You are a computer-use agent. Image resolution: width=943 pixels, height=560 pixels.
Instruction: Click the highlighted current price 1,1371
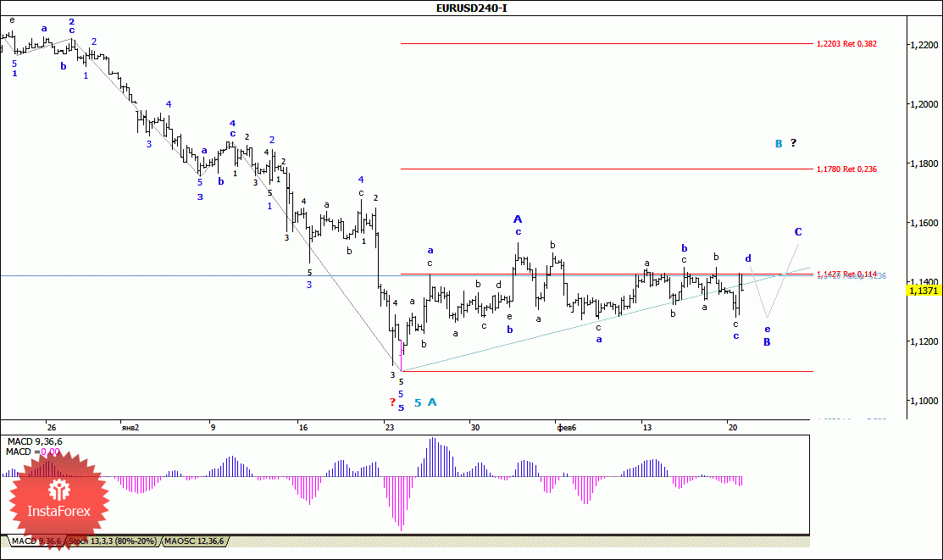[x=924, y=291]
